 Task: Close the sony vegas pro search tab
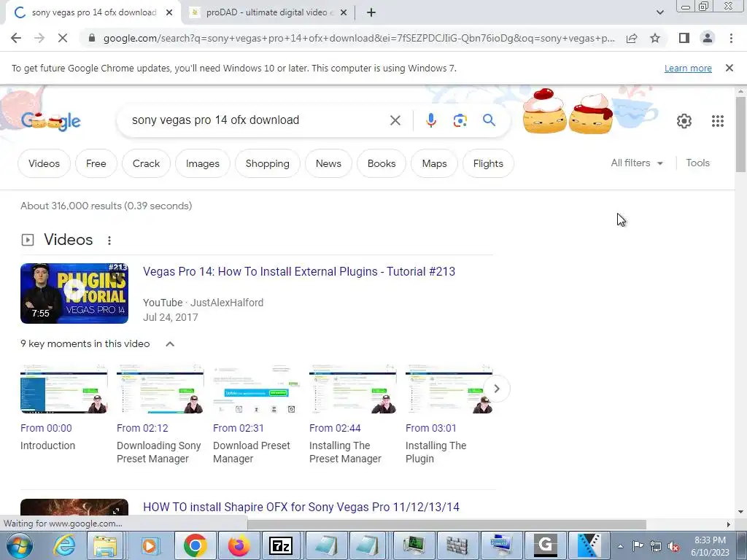point(169,13)
